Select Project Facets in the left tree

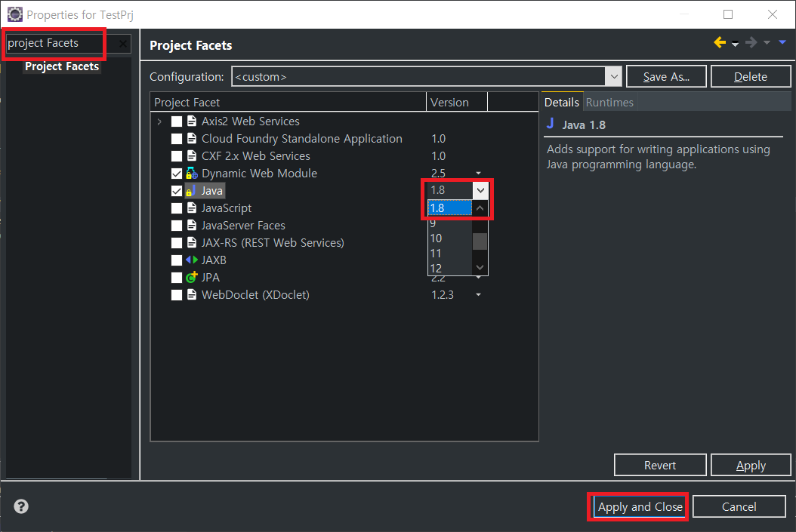[62, 66]
